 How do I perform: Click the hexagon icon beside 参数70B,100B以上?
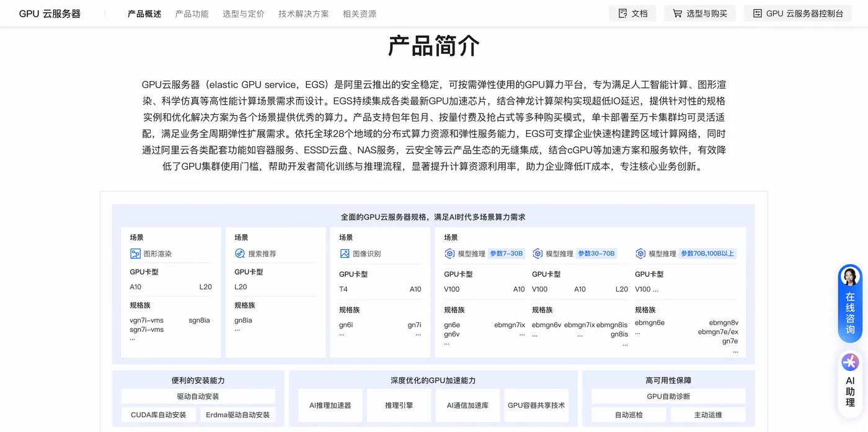640,253
